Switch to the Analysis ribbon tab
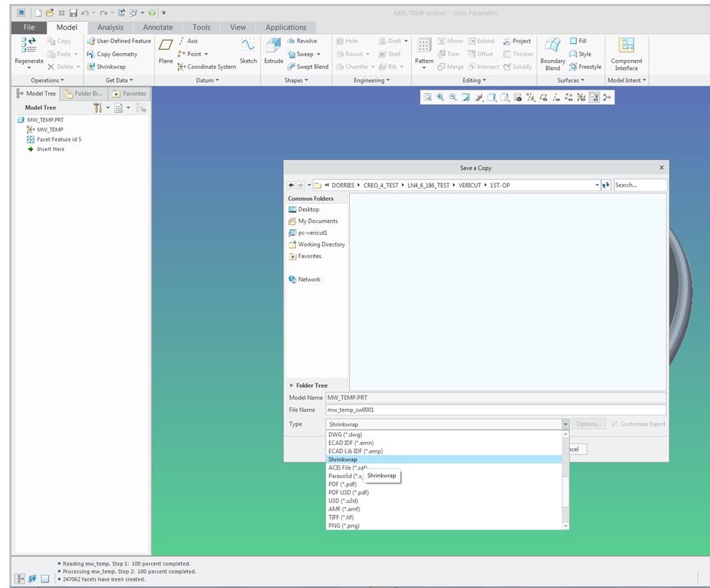This screenshot has width=710, height=588. (110, 27)
